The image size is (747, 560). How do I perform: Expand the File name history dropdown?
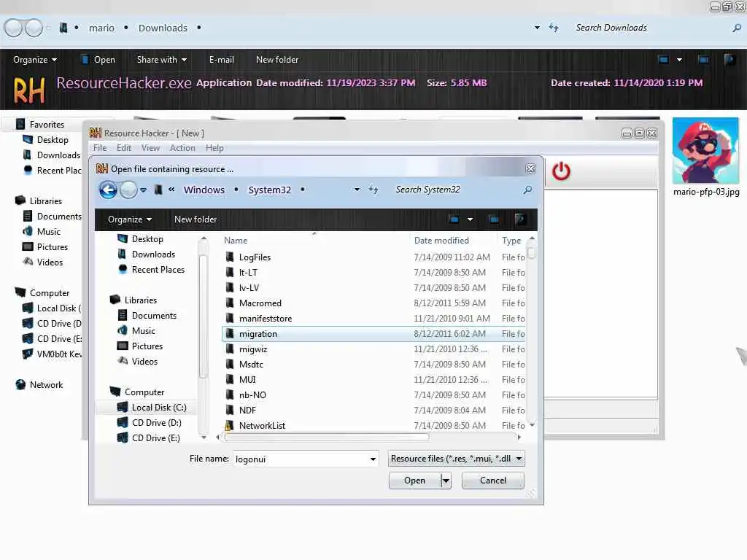click(x=373, y=459)
